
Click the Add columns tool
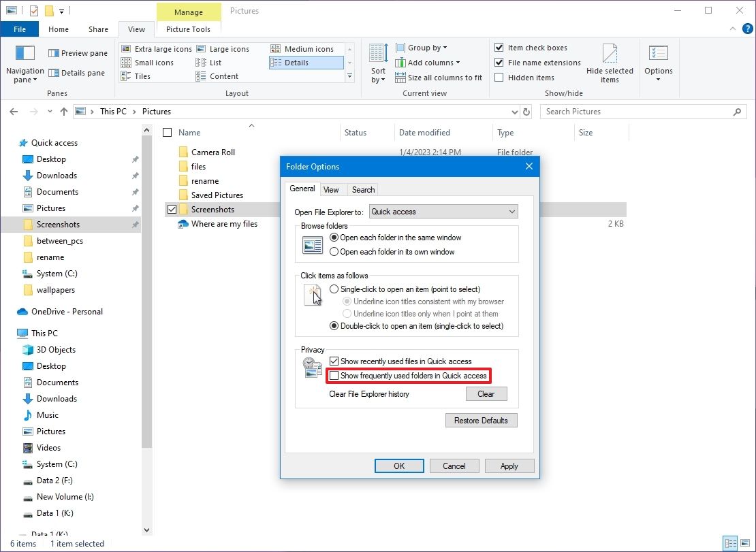pyautogui.click(x=428, y=63)
